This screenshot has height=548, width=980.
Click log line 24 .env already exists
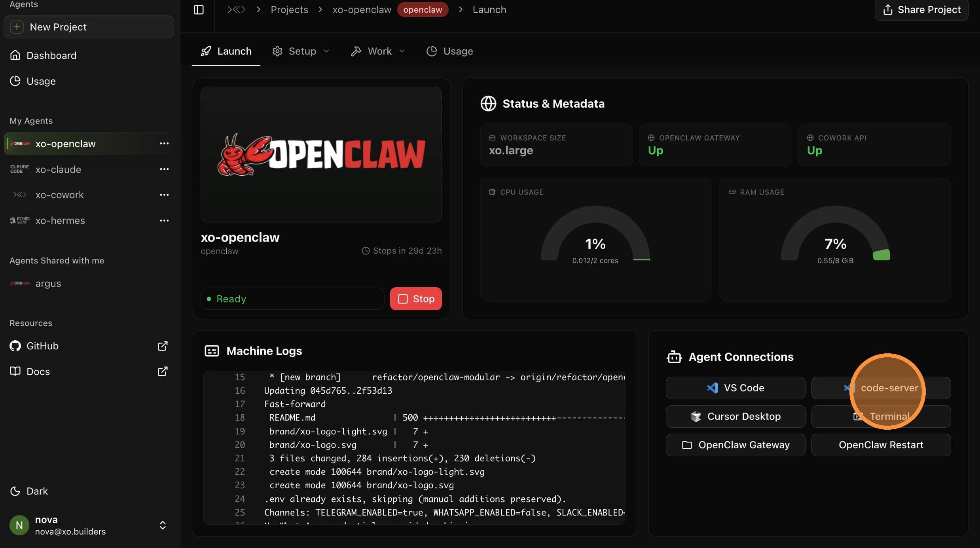[414, 499]
